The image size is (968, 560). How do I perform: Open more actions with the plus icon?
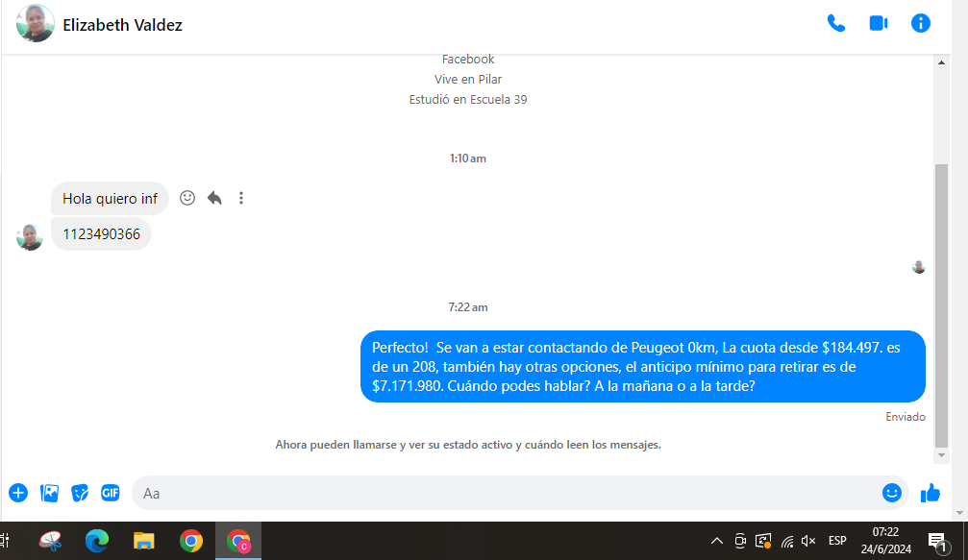coord(18,493)
